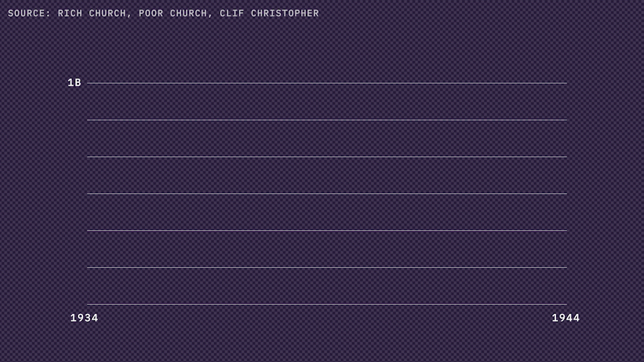Click the chart's bottom baseline axis

327,304
